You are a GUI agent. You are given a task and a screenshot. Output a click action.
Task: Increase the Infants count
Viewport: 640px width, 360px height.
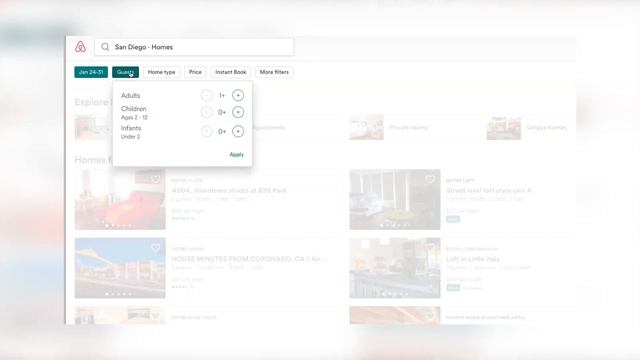pos(238,131)
